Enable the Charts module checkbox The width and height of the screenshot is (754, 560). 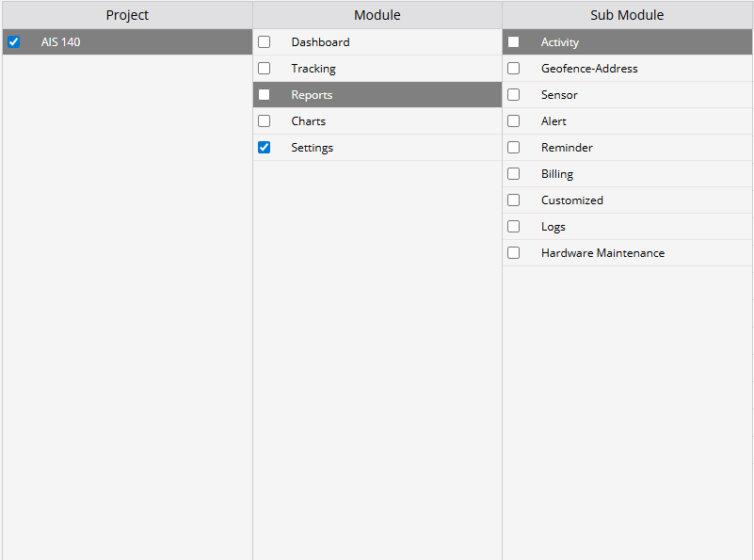tap(265, 121)
